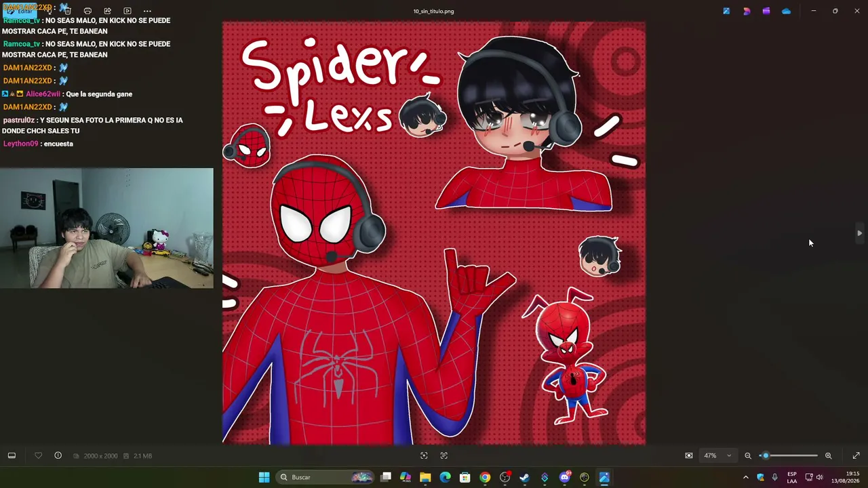
Task: Open the share icon in toolbar
Action: coord(107,12)
